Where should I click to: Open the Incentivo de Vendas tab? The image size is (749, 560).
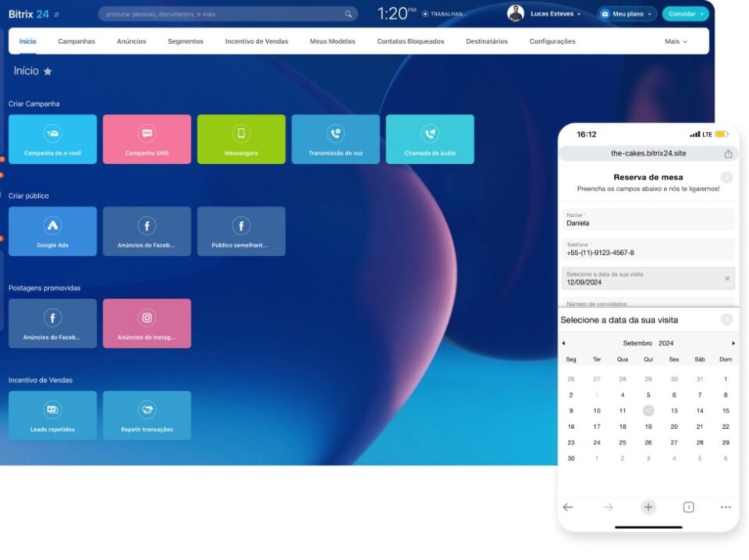click(x=257, y=41)
